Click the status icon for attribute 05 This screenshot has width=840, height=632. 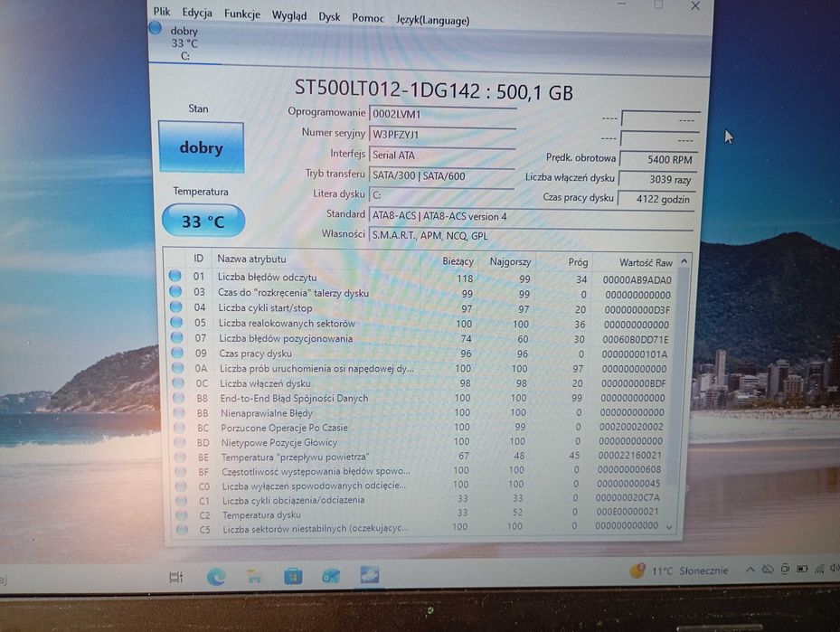click(x=176, y=322)
